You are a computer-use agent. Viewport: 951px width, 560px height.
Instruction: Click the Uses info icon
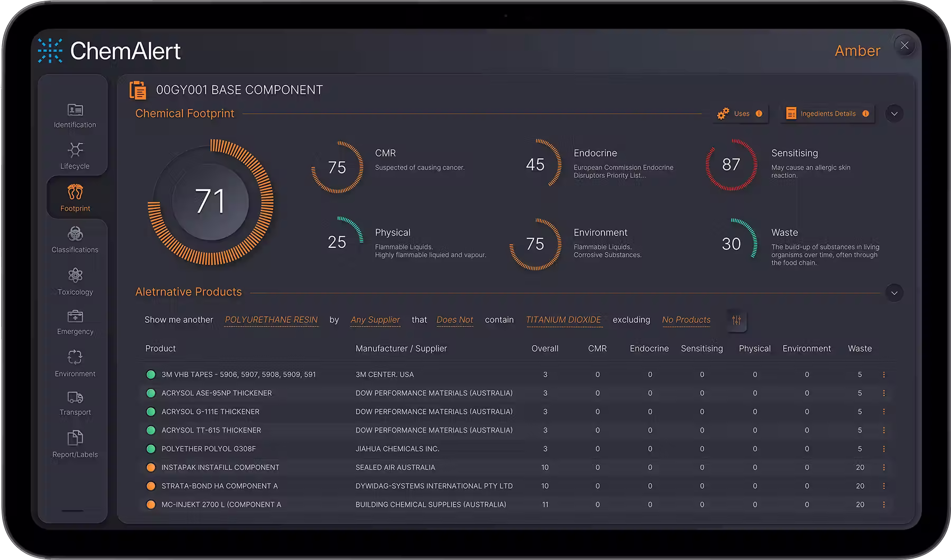[759, 114]
